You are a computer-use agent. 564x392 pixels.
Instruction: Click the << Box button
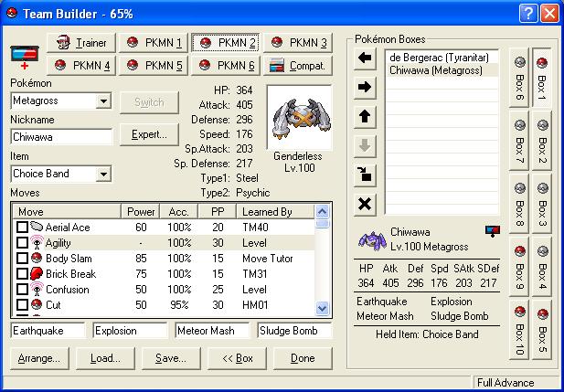(x=237, y=358)
